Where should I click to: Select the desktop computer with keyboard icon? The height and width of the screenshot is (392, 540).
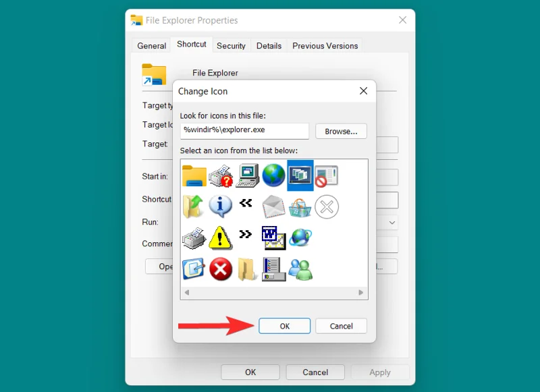(x=248, y=175)
